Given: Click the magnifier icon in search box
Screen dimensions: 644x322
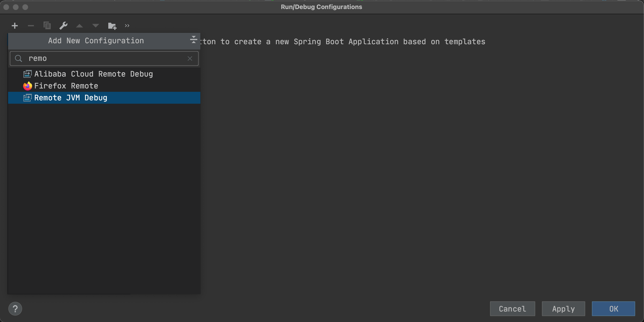Looking at the screenshot, I should [19, 59].
